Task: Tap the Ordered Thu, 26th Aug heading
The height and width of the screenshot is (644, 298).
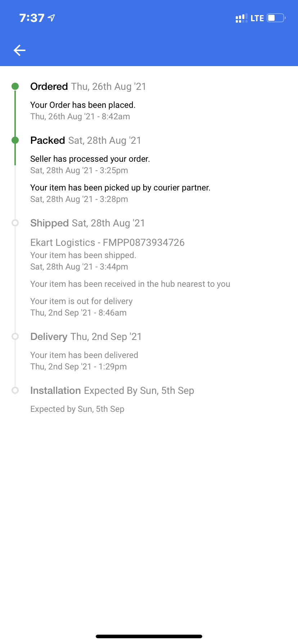Action: [88, 87]
